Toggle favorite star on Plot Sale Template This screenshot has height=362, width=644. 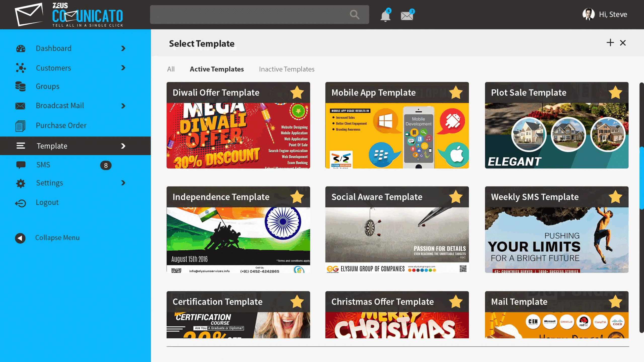pyautogui.click(x=615, y=93)
